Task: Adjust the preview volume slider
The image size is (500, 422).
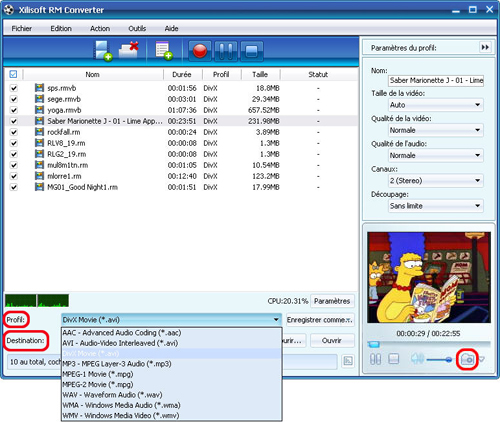Action: click(x=439, y=359)
